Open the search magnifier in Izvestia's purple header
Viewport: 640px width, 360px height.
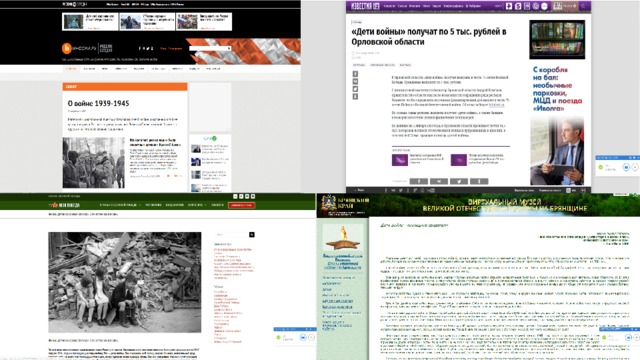pyautogui.click(x=583, y=6)
